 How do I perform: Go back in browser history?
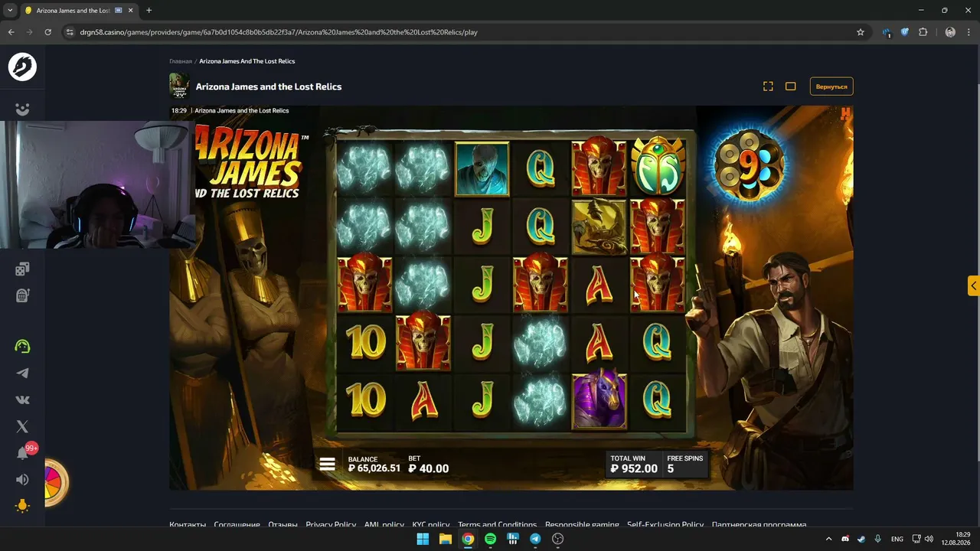(x=11, y=32)
